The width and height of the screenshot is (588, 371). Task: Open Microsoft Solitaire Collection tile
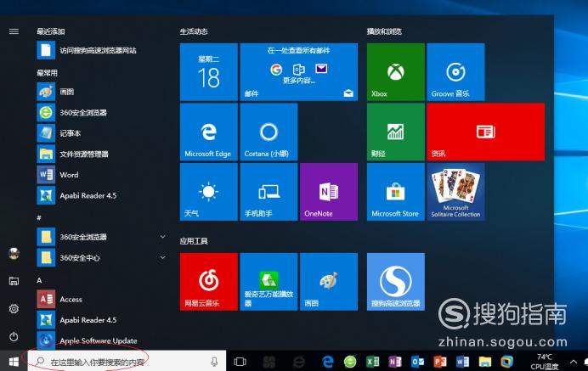(455, 192)
